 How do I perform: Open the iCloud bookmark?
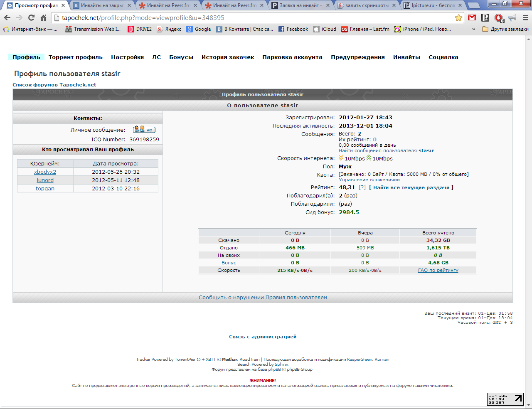325,29
